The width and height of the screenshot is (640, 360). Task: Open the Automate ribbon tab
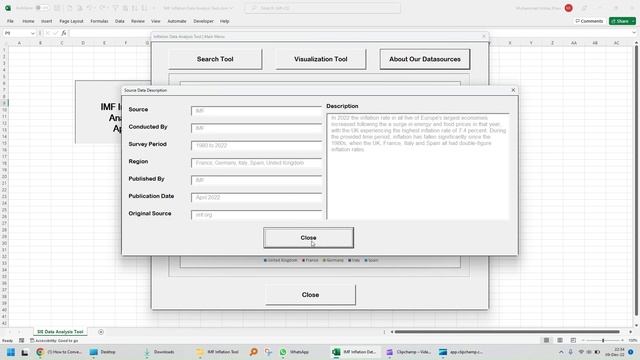point(177,21)
